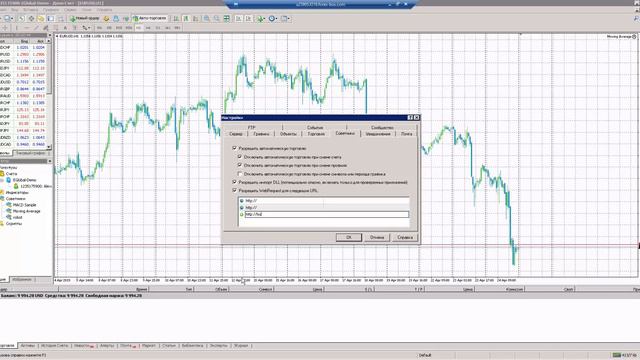
Task: Switch to the FTP tab
Action: (x=251, y=127)
